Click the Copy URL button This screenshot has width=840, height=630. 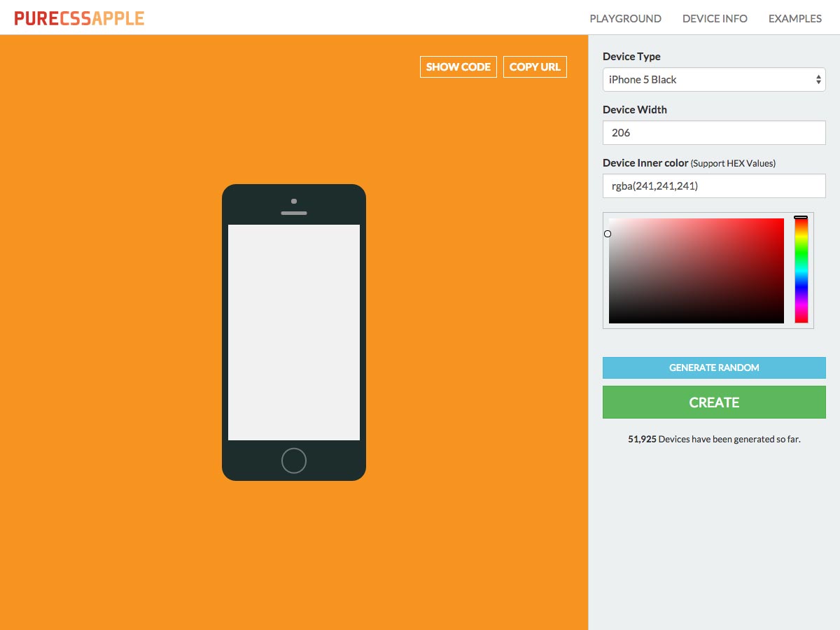pyautogui.click(x=535, y=67)
